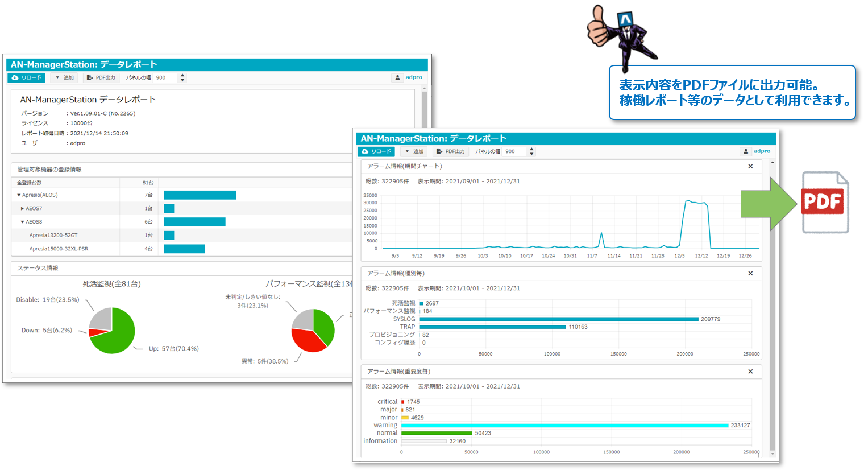Click Up: 57台(70.4%) label

pyautogui.click(x=174, y=349)
